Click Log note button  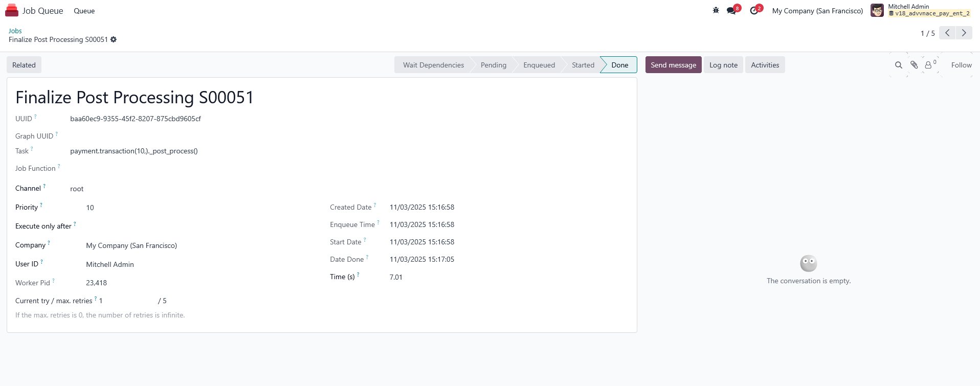tap(723, 65)
